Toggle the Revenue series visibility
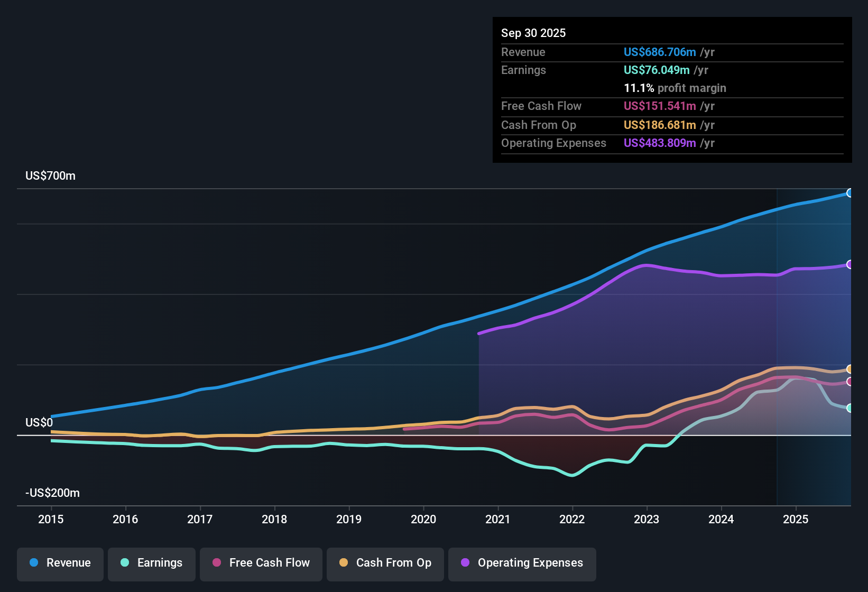This screenshot has width=868, height=592. pyautogui.click(x=60, y=563)
